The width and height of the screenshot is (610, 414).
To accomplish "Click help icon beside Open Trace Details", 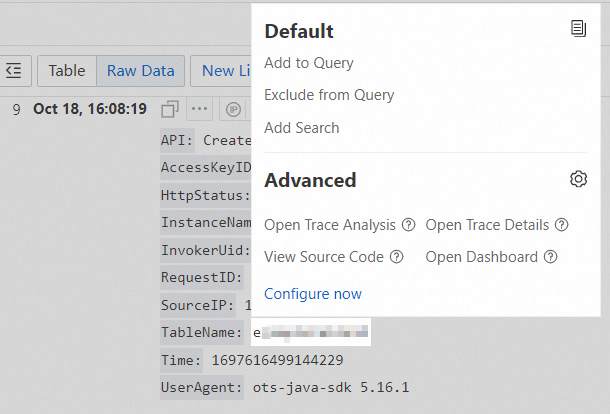I will [562, 225].
